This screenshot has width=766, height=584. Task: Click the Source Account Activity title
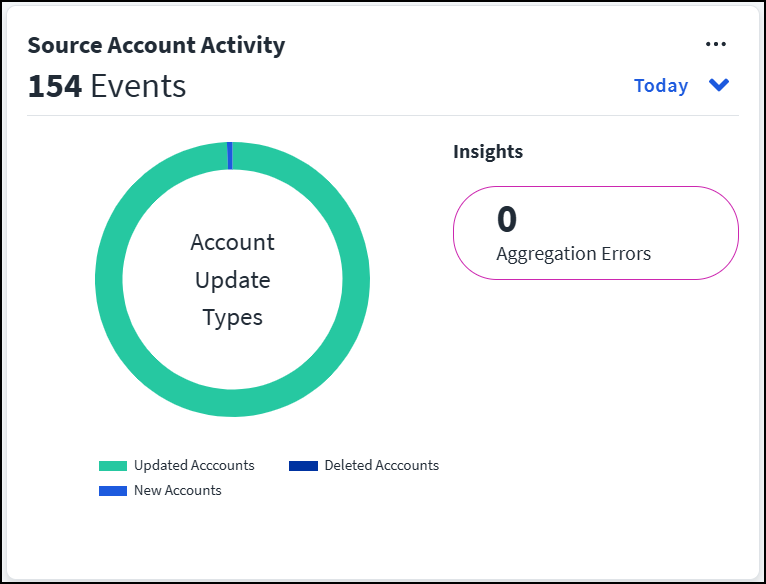click(x=156, y=45)
